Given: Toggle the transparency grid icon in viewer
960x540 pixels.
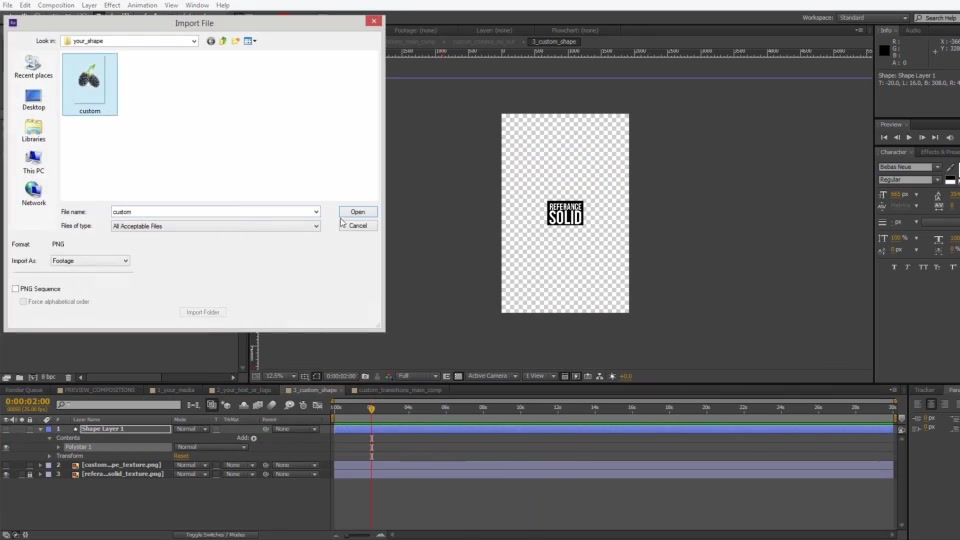Looking at the screenshot, I should [458, 376].
